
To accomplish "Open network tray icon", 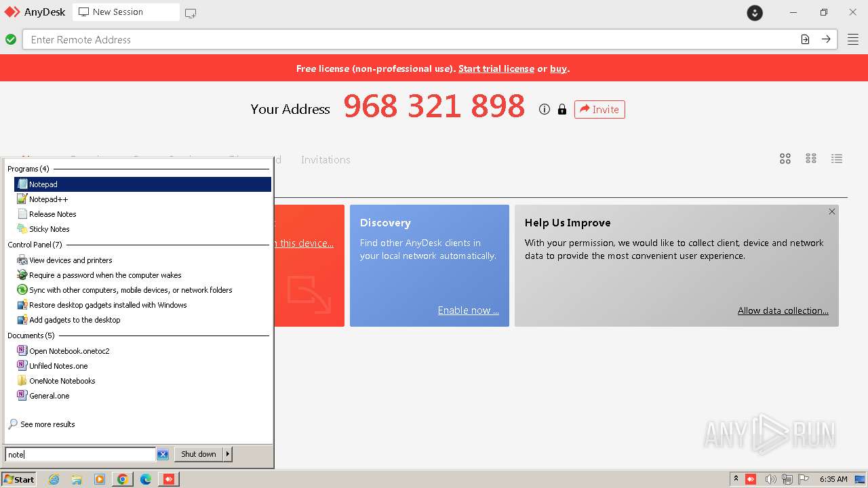I will [x=787, y=479].
